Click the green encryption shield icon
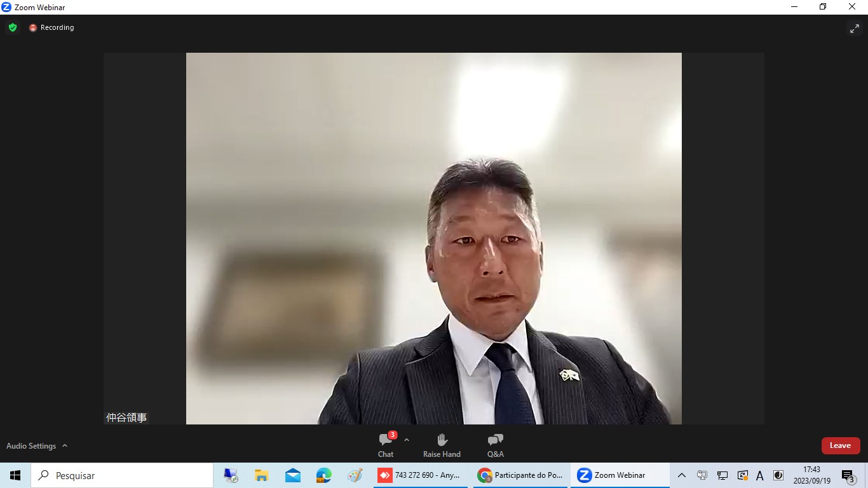This screenshot has width=868, height=488. click(x=13, y=27)
